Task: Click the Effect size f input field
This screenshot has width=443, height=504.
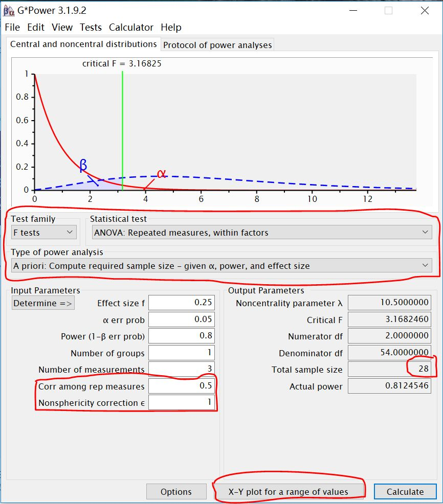Action: point(182,303)
